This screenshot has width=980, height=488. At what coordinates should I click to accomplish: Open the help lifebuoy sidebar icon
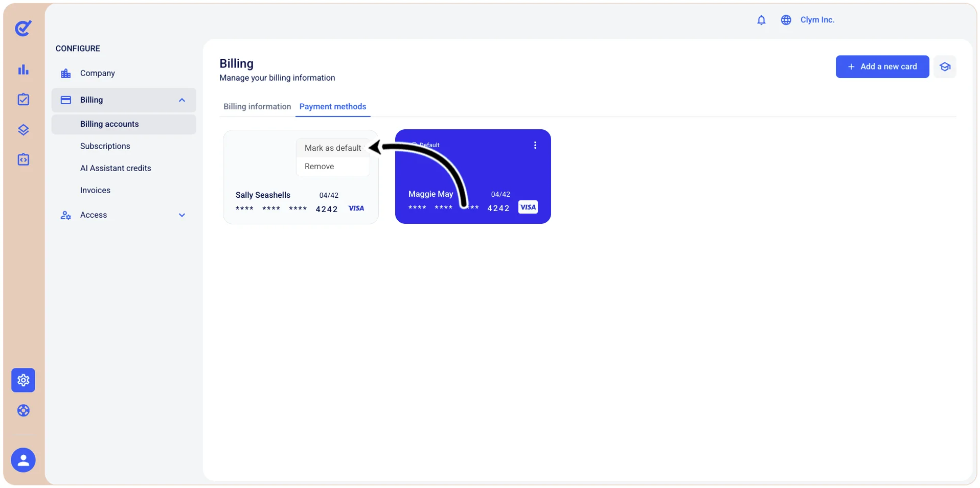click(23, 410)
